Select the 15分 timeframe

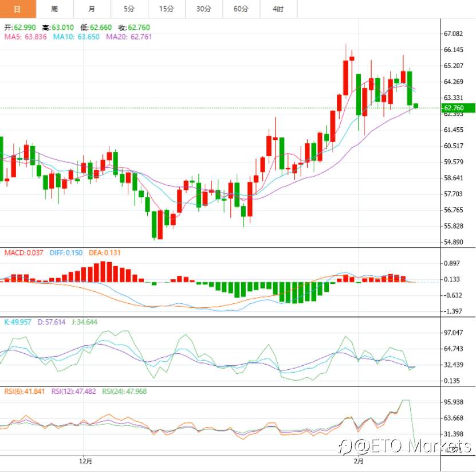[166, 9]
